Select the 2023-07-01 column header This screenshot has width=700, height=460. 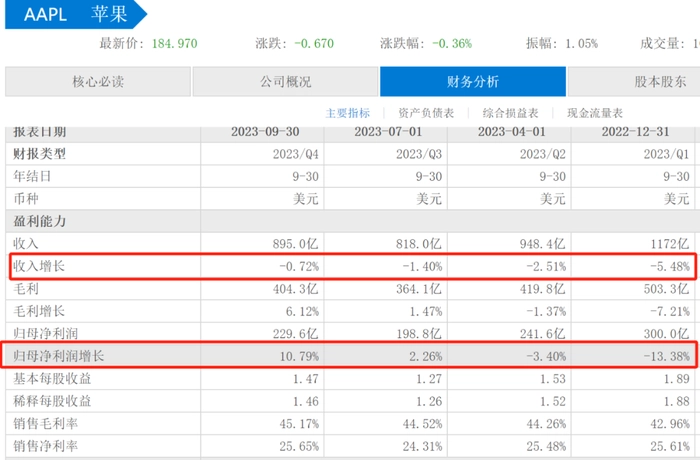386,132
